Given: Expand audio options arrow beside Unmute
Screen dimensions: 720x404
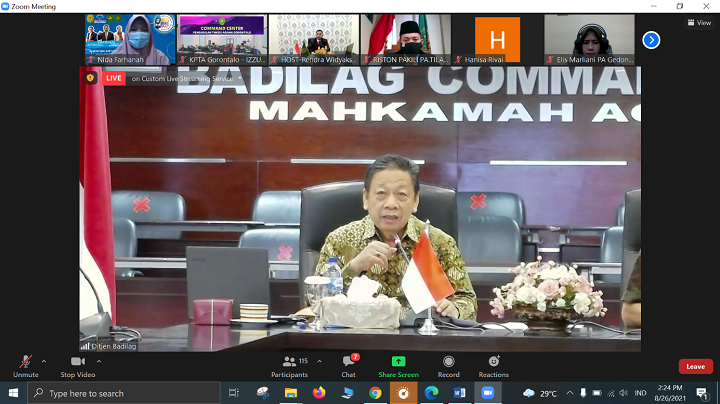Looking at the screenshot, I should click(x=43, y=359).
